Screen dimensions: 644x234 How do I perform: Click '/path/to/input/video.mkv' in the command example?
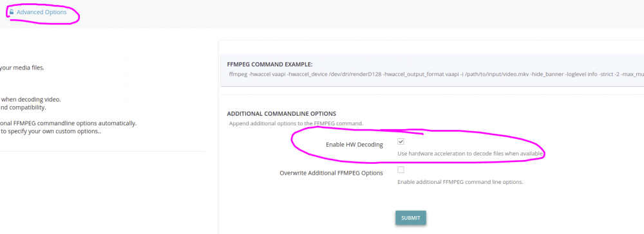tap(497, 75)
